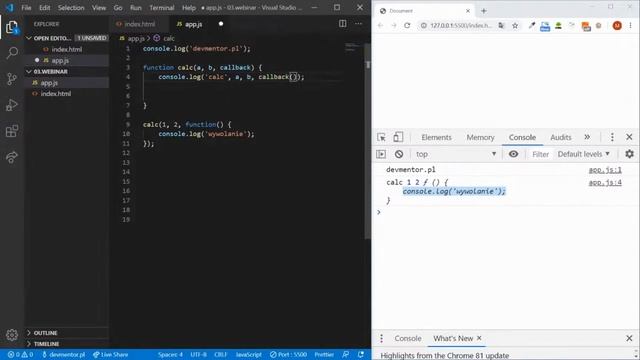Open the File menu in VS Code
The width and height of the screenshot is (640, 360).
26,8
